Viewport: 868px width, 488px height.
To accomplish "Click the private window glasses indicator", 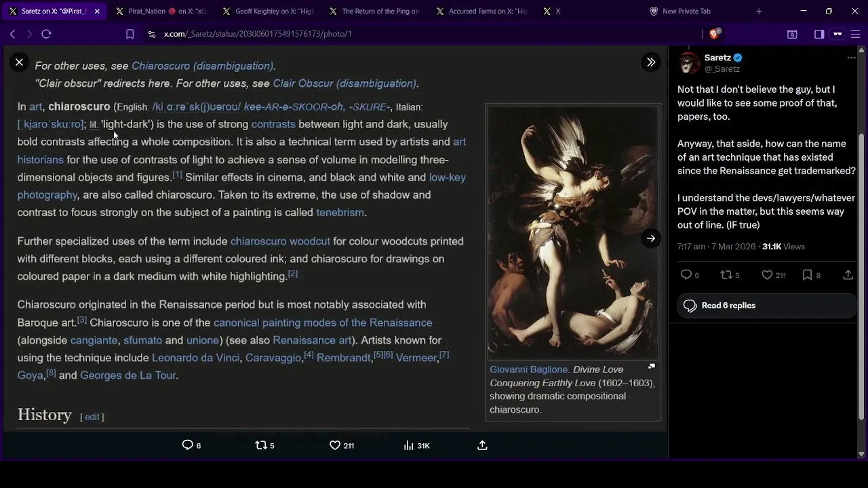I will tap(837, 34).
